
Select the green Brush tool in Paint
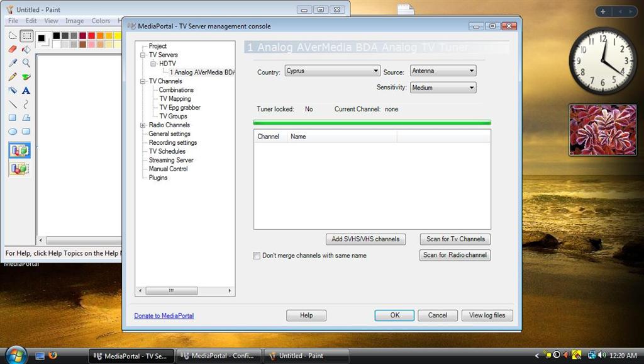(26, 76)
